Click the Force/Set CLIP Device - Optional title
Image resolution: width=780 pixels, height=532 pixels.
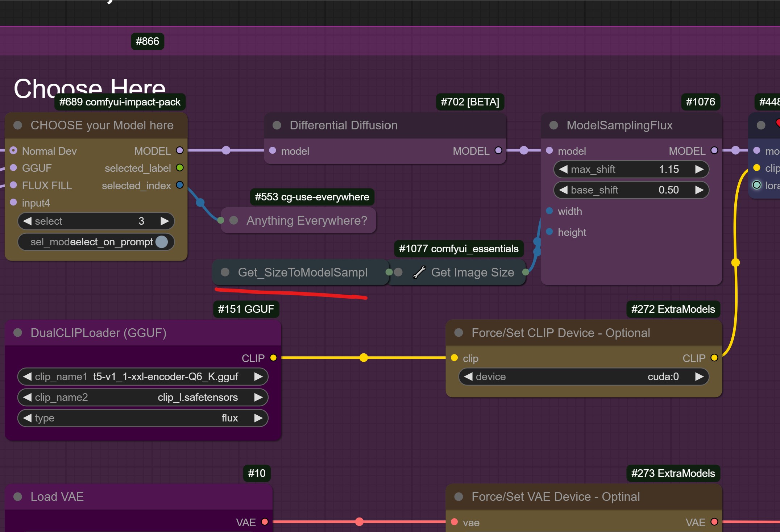(560, 333)
